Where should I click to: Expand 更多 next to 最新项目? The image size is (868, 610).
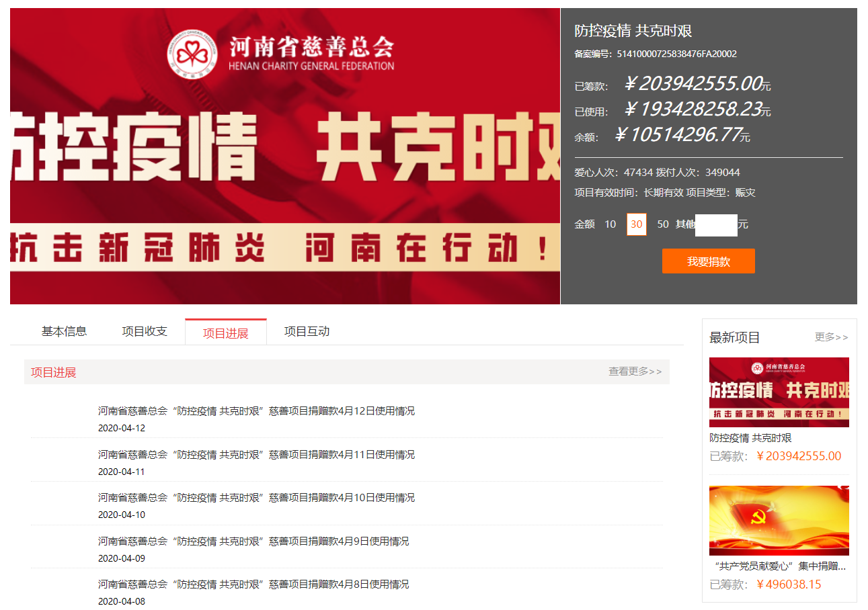click(x=831, y=337)
